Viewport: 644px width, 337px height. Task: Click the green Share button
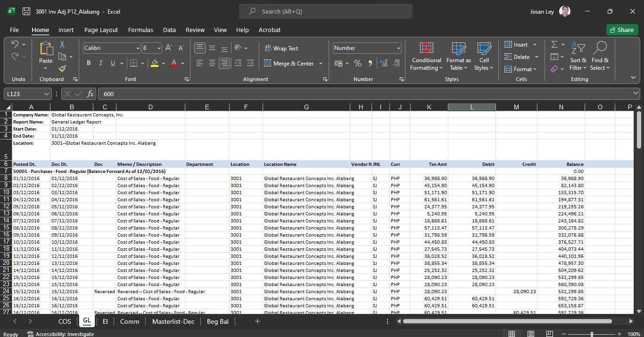(x=621, y=30)
